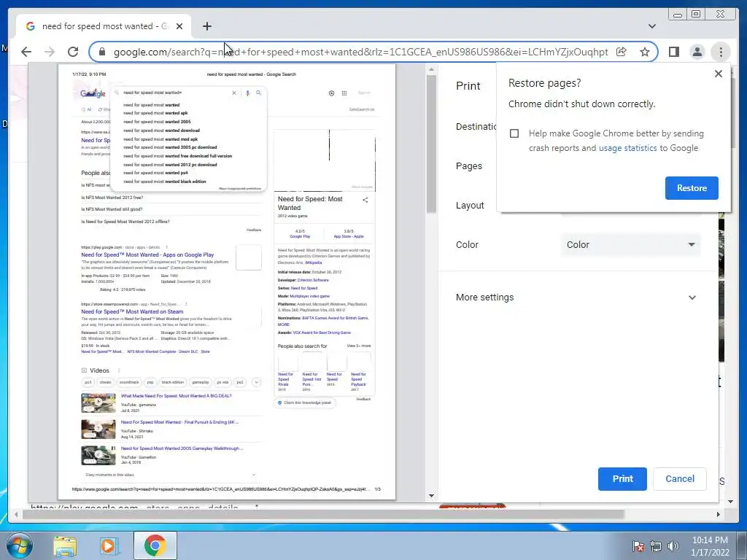Click 'People also search for' in preview

pyautogui.click(x=302, y=346)
